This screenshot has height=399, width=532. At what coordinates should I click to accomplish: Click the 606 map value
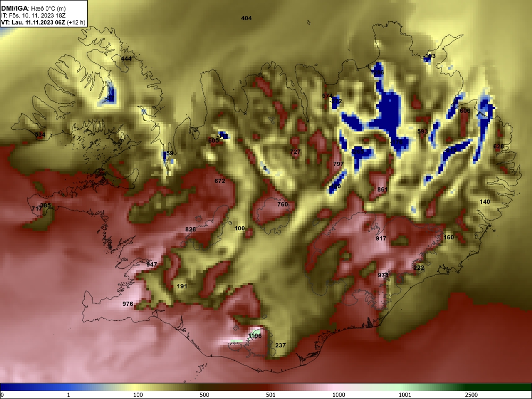pos(465,111)
